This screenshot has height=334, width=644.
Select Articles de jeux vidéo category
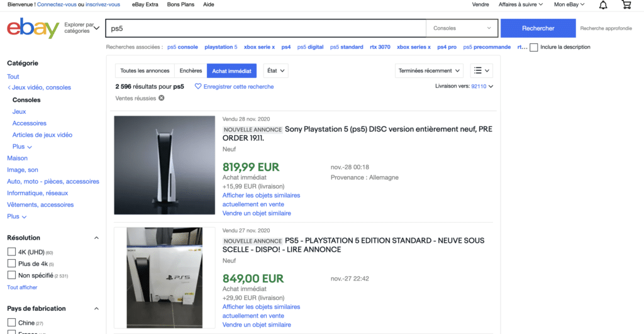click(x=42, y=135)
